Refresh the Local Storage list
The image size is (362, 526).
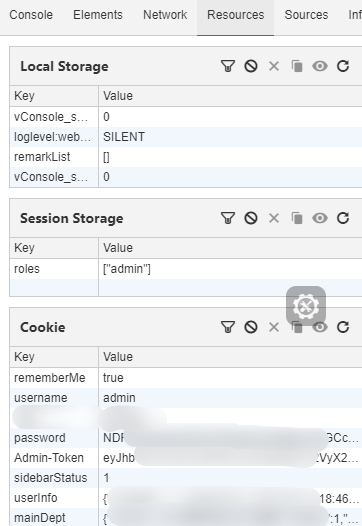[343, 66]
